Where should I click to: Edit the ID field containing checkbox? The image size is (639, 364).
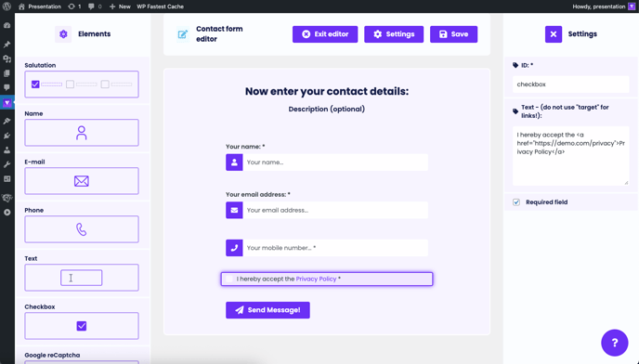[570, 84]
